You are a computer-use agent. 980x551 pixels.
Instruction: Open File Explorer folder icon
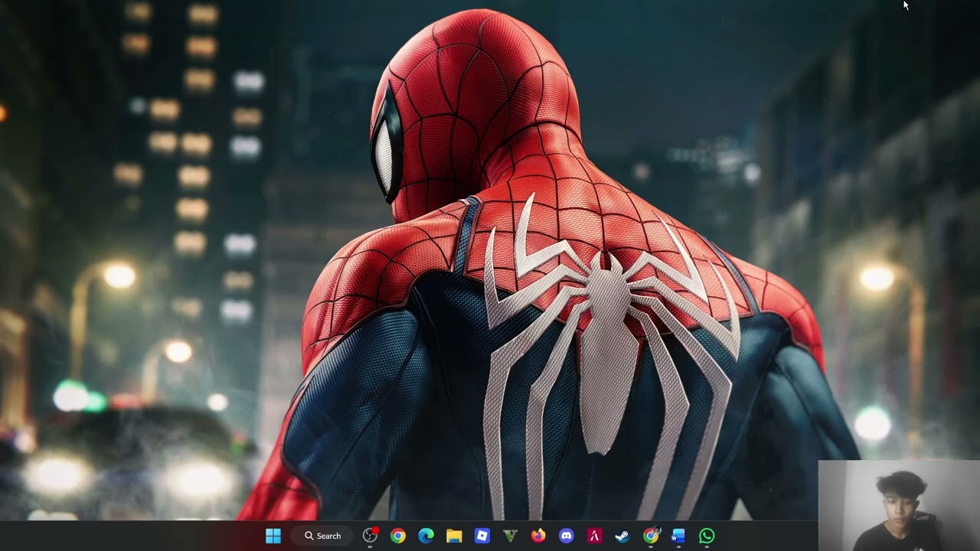point(454,536)
